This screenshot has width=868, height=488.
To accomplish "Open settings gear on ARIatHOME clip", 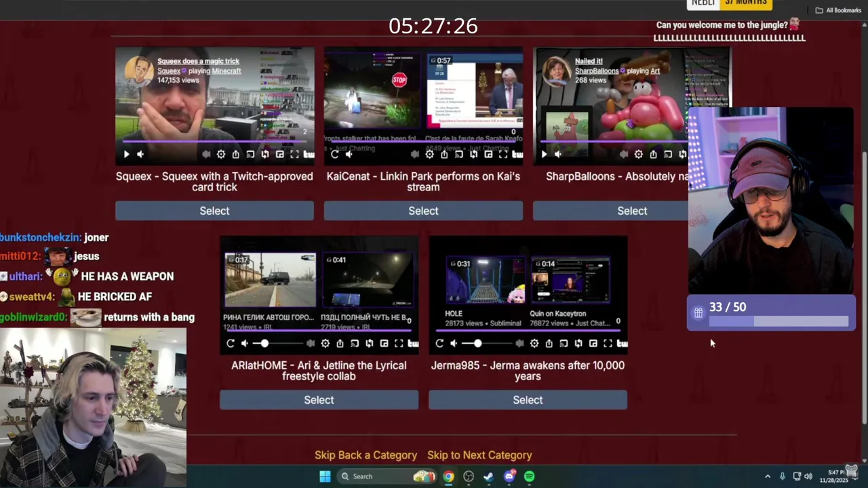I will [325, 344].
